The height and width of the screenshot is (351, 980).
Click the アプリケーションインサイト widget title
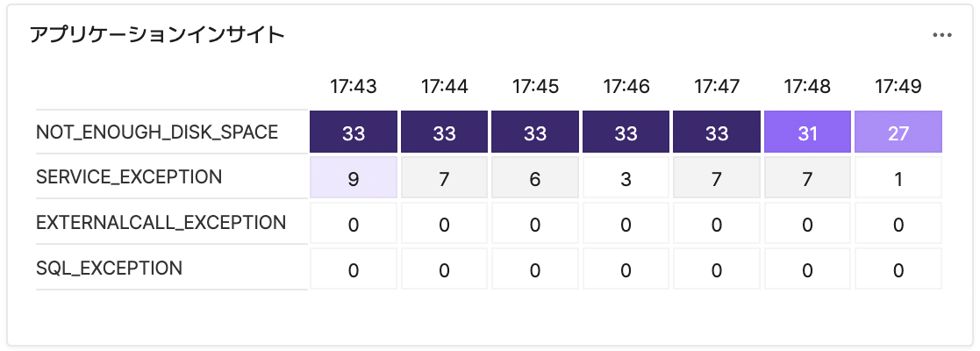pos(157,35)
